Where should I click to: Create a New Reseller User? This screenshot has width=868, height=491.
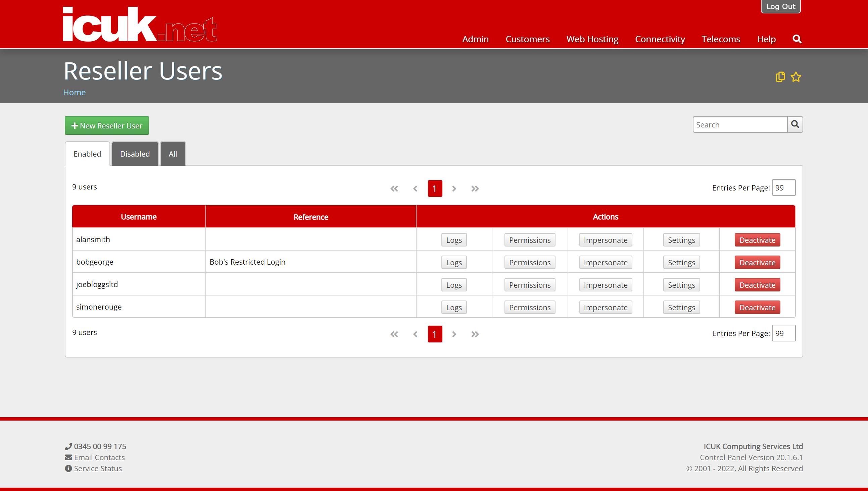[x=107, y=125]
